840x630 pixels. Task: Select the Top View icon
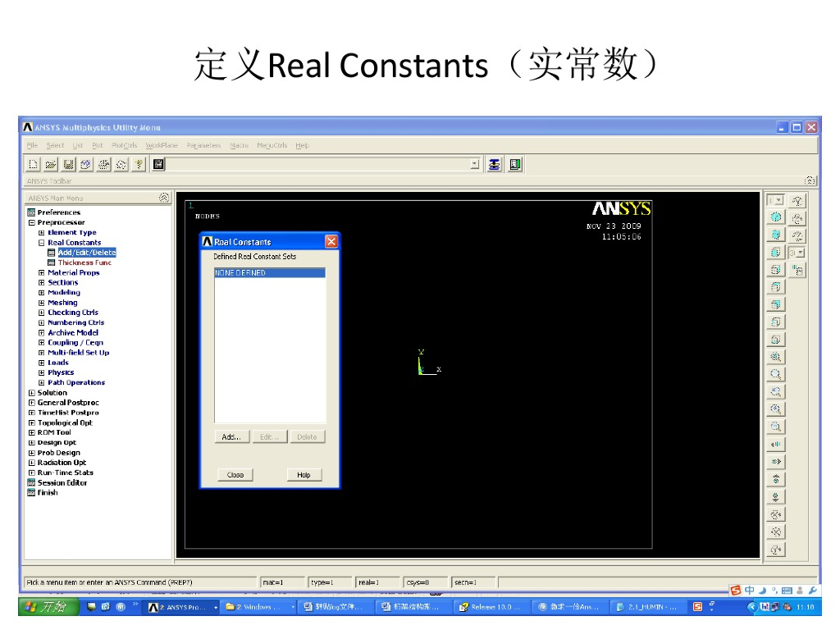pos(775,287)
